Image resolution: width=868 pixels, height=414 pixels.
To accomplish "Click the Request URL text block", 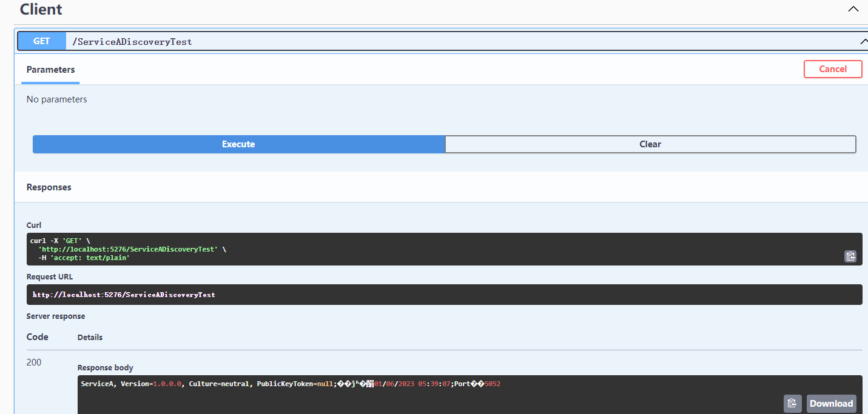I will click(124, 295).
